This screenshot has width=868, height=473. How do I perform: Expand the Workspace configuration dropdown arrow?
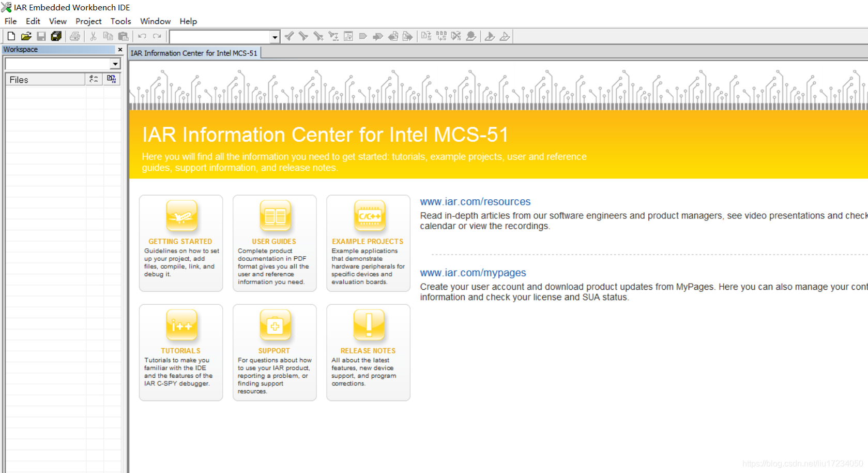(115, 64)
